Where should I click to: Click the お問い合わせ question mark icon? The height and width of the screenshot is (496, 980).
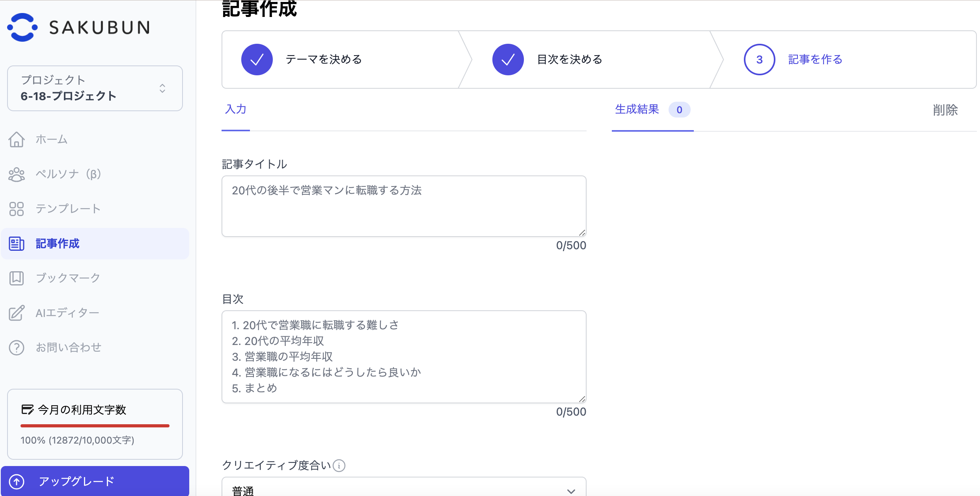(17, 348)
